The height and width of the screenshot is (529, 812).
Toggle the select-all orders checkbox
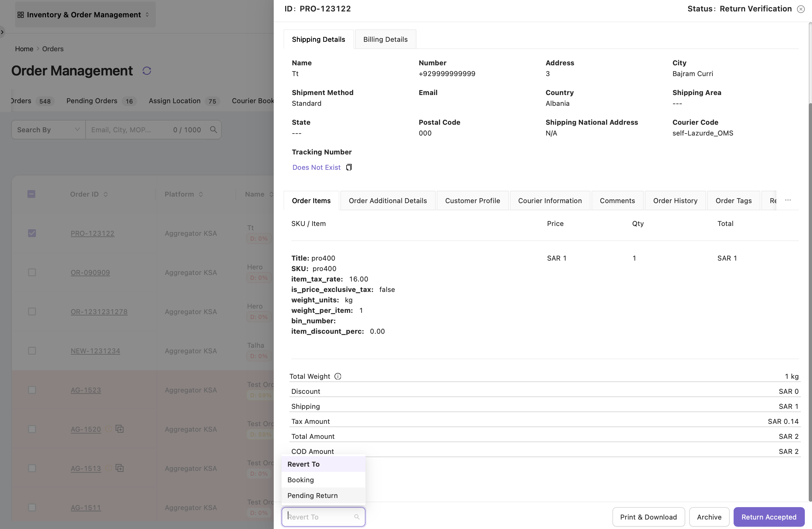click(31, 194)
